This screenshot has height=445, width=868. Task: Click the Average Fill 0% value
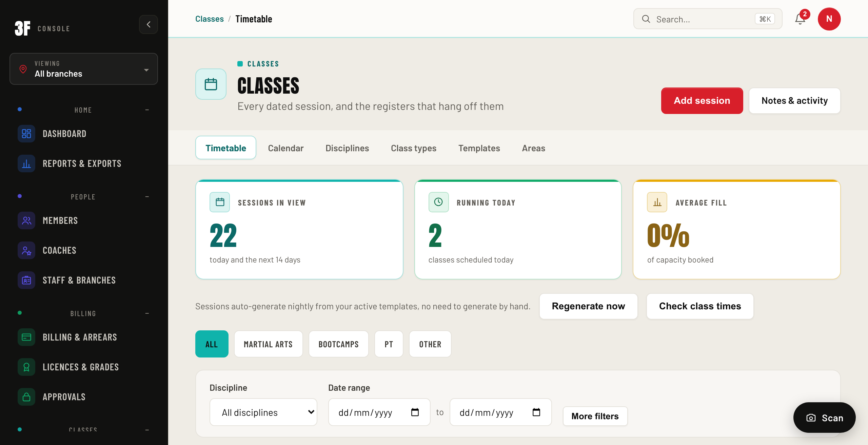[668, 235]
